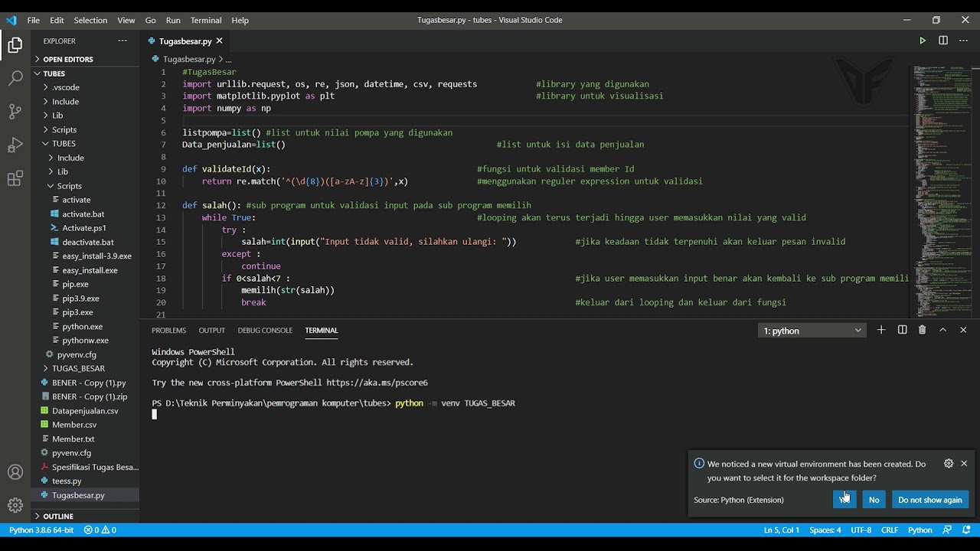Click the 'Do not show again' button
The height and width of the screenshot is (551, 980).
point(930,500)
